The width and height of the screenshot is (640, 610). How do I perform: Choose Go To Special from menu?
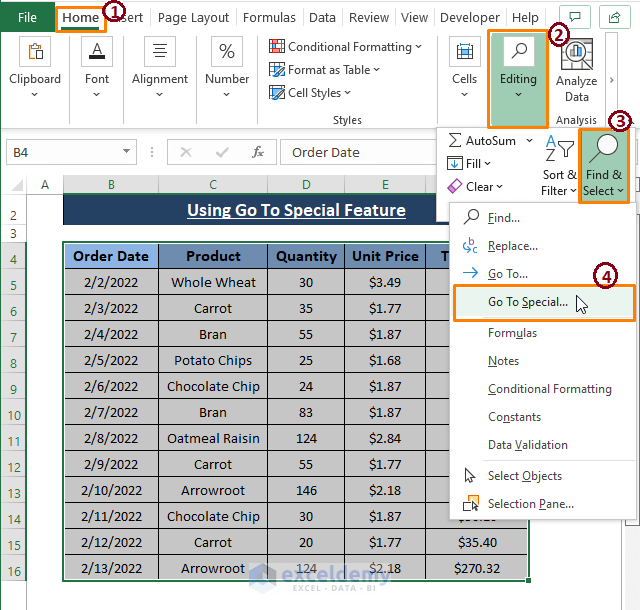pyautogui.click(x=527, y=302)
